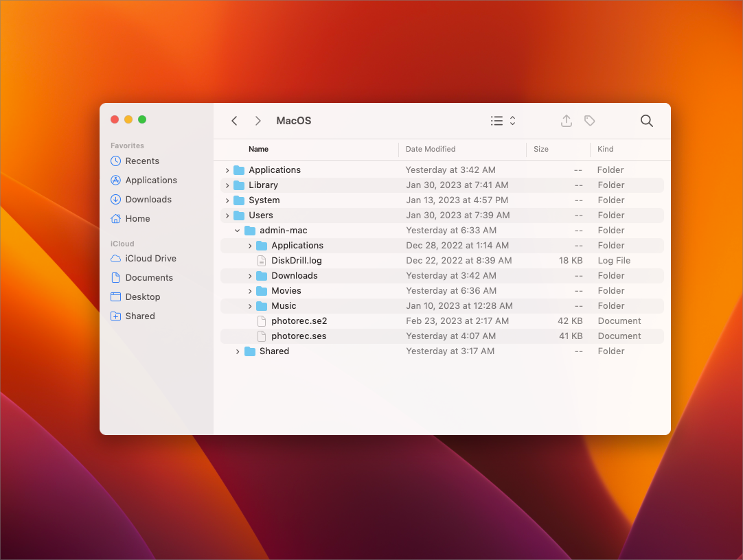The image size is (743, 560).
Task: Expand the System folder
Action: (227, 200)
